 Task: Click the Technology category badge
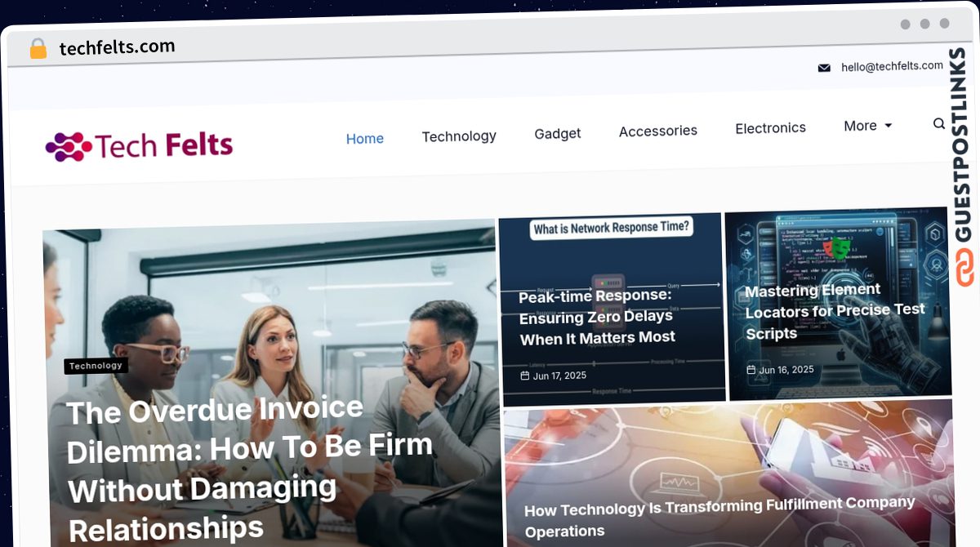96,366
